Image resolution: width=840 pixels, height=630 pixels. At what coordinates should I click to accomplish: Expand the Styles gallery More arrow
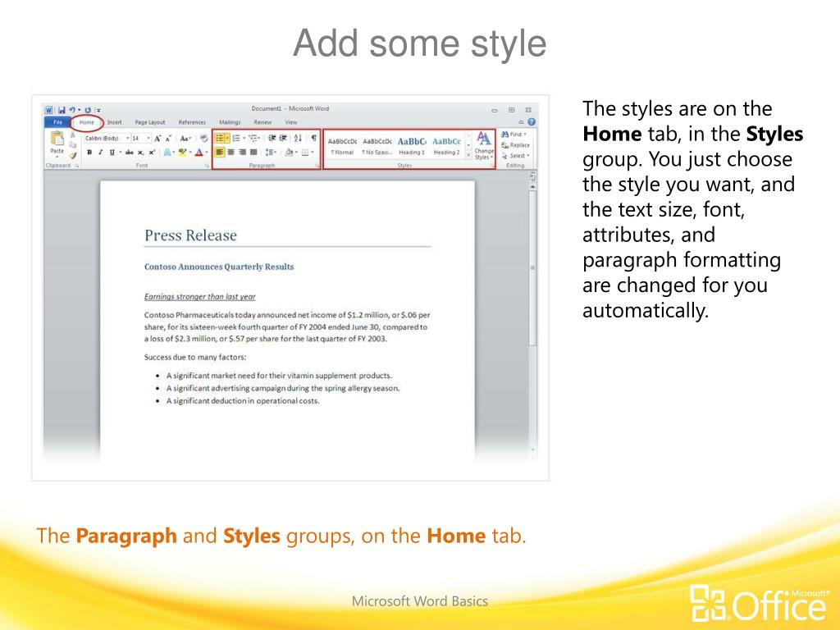click(x=468, y=155)
